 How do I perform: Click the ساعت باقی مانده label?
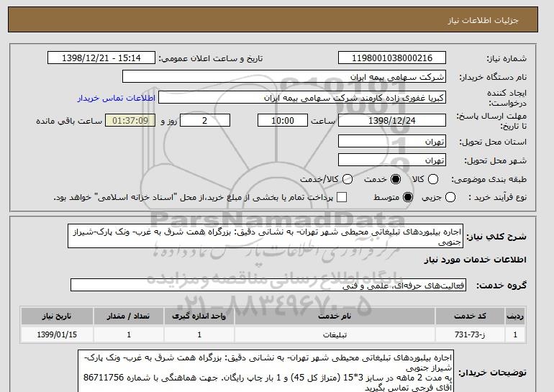[x=69, y=121]
